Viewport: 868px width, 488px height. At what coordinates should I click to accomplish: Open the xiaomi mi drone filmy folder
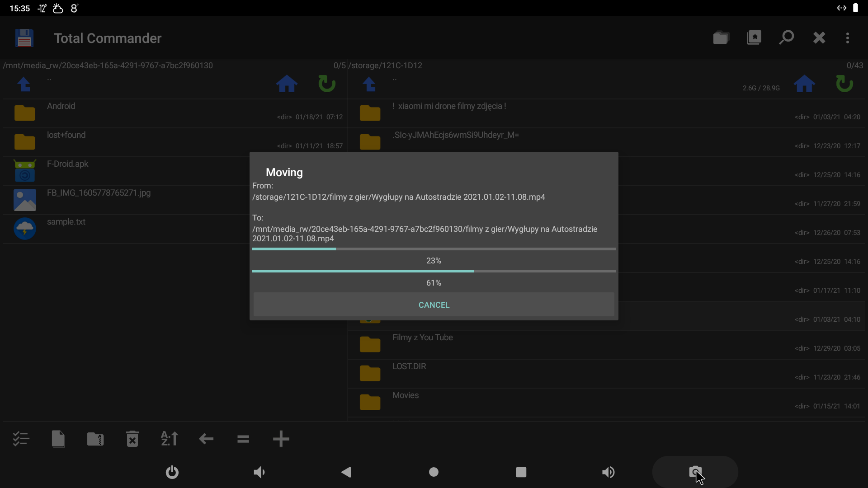coord(608,113)
